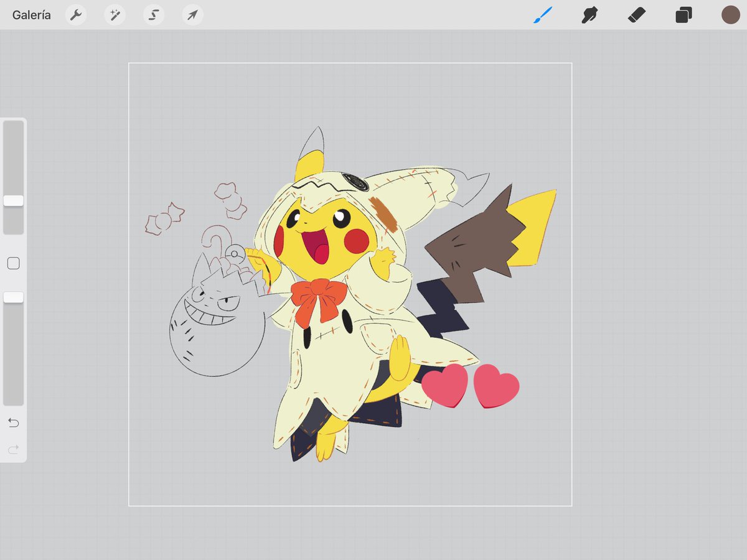The image size is (747, 560).
Task: Open the Adjustments magic wand menu
Action: (115, 15)
